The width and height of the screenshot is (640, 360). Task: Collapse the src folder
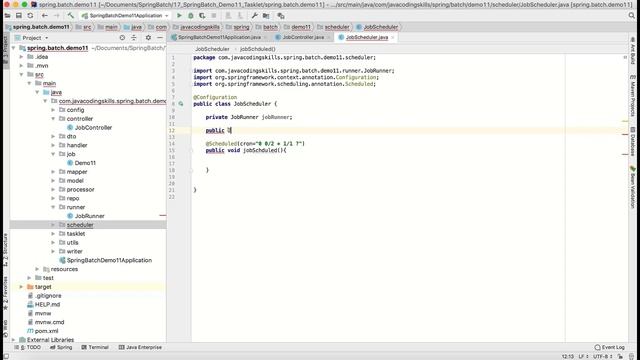[21, 75]
